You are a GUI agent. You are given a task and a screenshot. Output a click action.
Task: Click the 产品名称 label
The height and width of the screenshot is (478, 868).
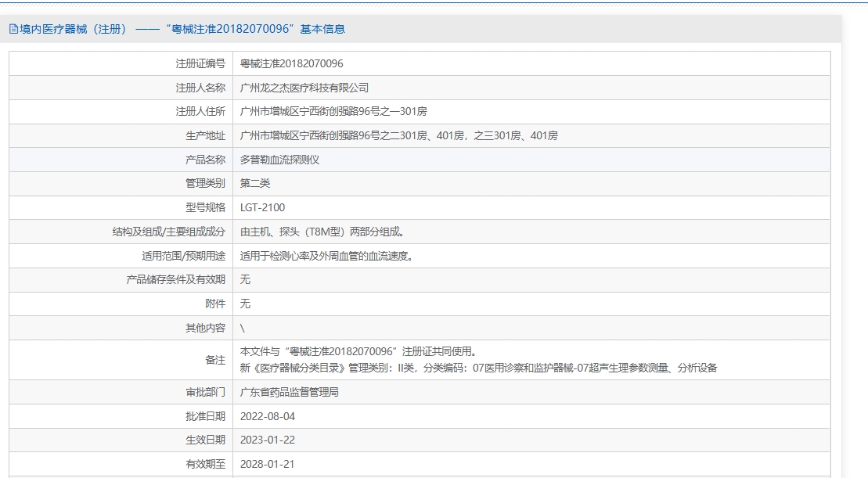(205, 160)
